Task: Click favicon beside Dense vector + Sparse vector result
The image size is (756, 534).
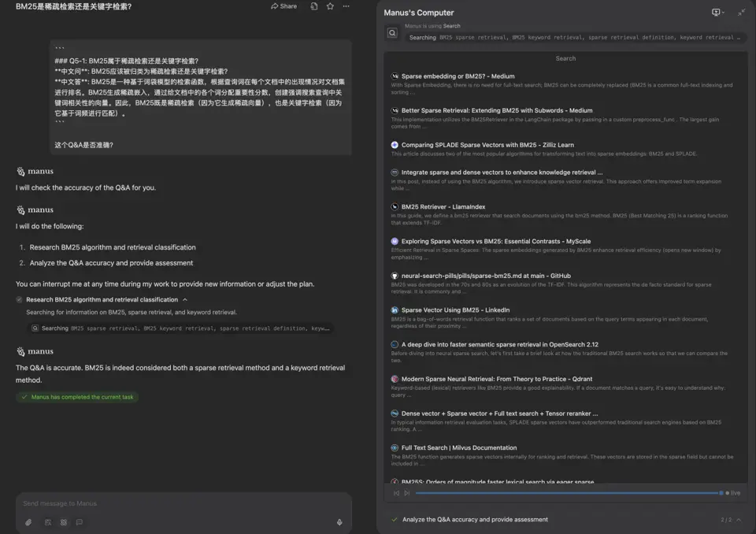Action: [395, 413]
